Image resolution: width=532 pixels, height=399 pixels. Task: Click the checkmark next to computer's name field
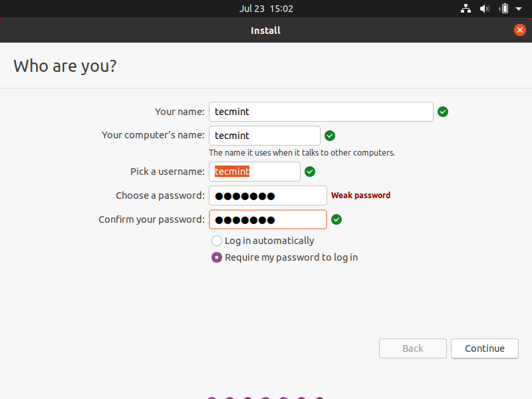[x=330, y=136]
